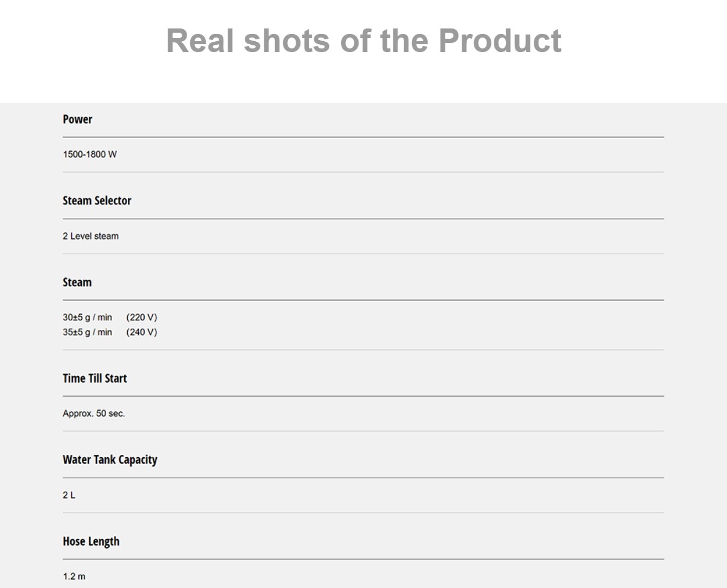The height and width of the screenshot is (588, 727).
Task: Click the '2 Level steam' text
Action: [91, 236]
